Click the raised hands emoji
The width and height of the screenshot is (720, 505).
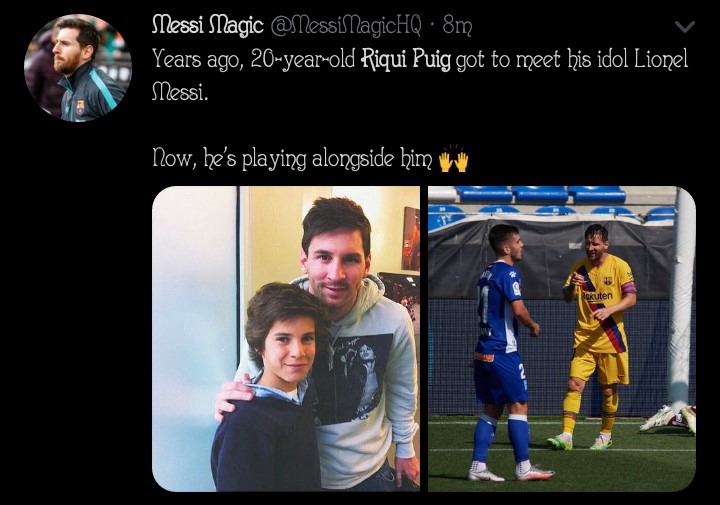(453, 159)
